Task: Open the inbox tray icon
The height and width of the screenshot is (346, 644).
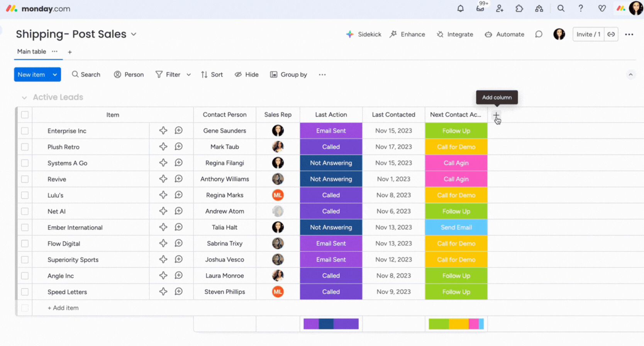Action: [x=480, y=8]
